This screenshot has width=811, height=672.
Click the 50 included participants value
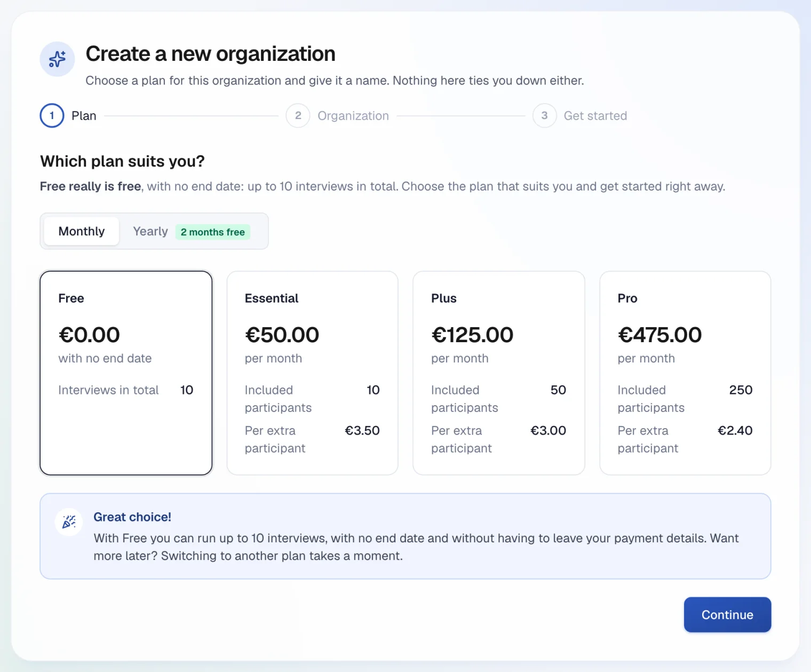559,390
